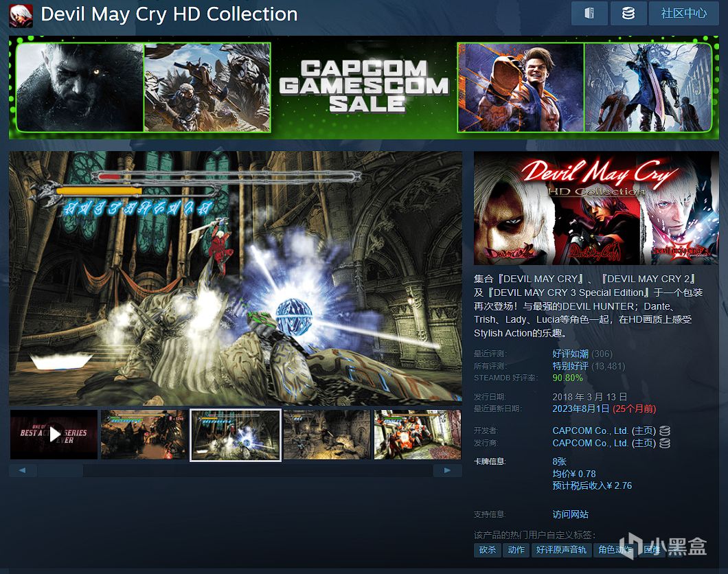The height and width of the screenshot is (574, 728).
Task: Open the 社区中心 community hub button
Action: tap(683, 13)
